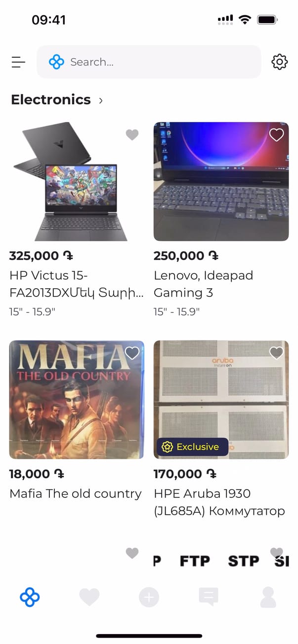Open the Electronics section heading

pyautogui.click(x=51, y=100)
